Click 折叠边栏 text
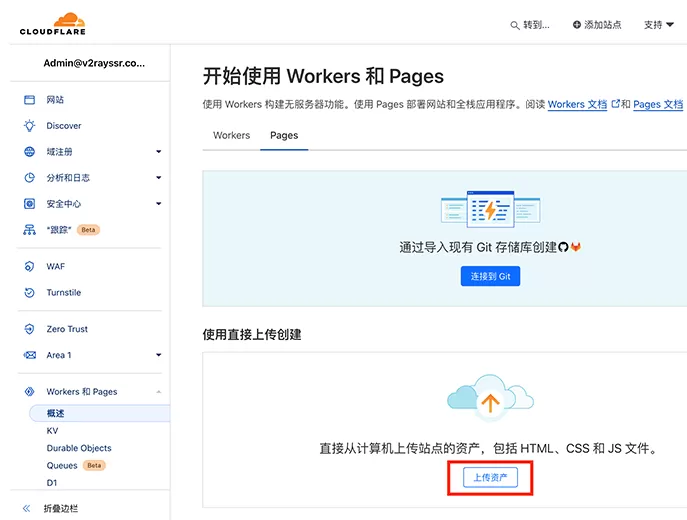Image resolution: width=687 pixels, height=520 pixels. click(60, 508)
